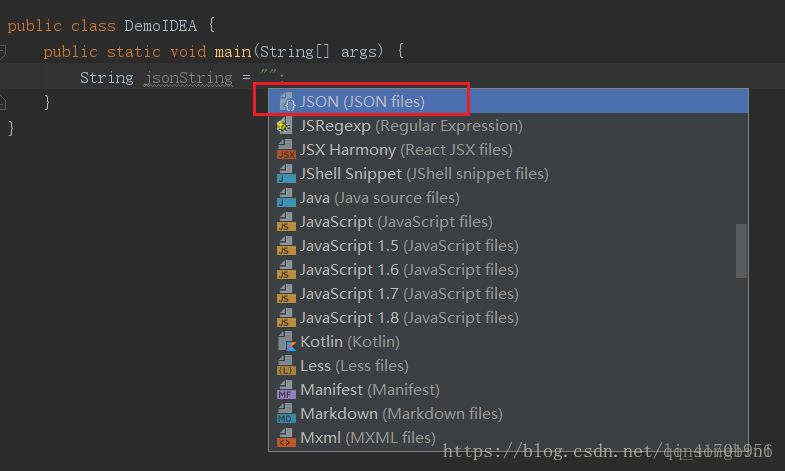The height and width of the screenshot is (471, 785).
Task: Click the Mxml file icon
Action: point(286,438)
